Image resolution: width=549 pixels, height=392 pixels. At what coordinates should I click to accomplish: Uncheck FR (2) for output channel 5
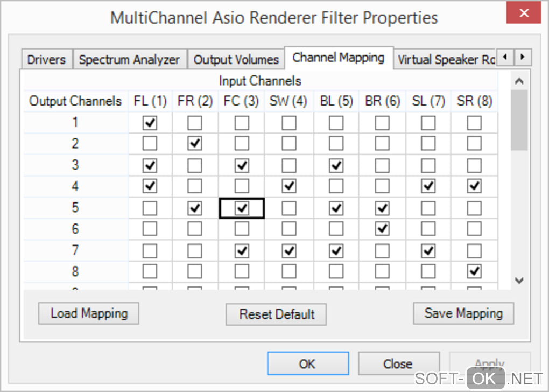195,208
